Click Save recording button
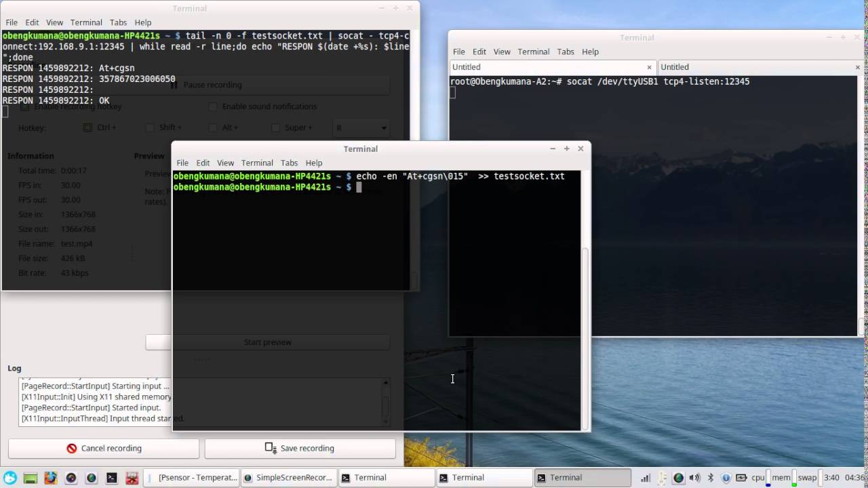 pyautogui.click(x=300, y=448)
